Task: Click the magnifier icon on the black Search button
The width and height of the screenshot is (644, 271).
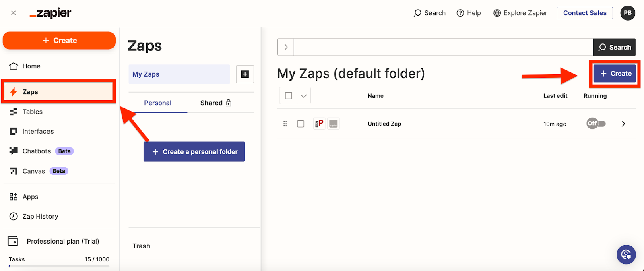Action: point(602,48)
